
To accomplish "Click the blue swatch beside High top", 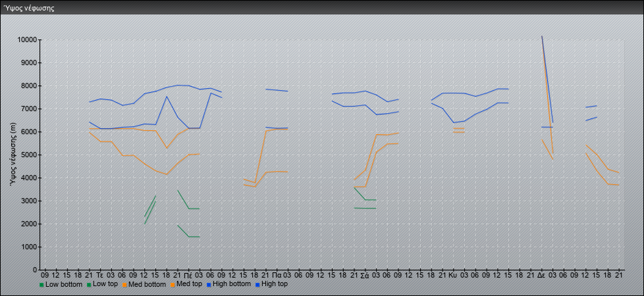I will pyautogui.click(x=257, y=285).
